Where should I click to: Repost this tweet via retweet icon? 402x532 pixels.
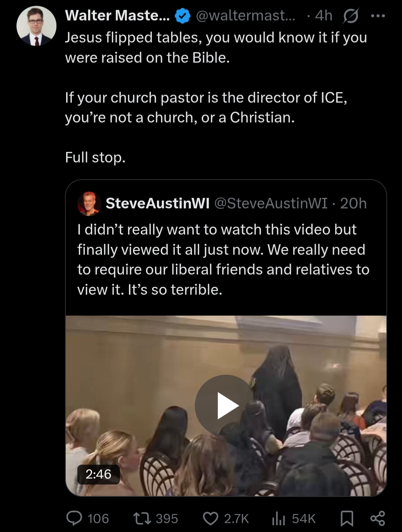tap(142, 518)
